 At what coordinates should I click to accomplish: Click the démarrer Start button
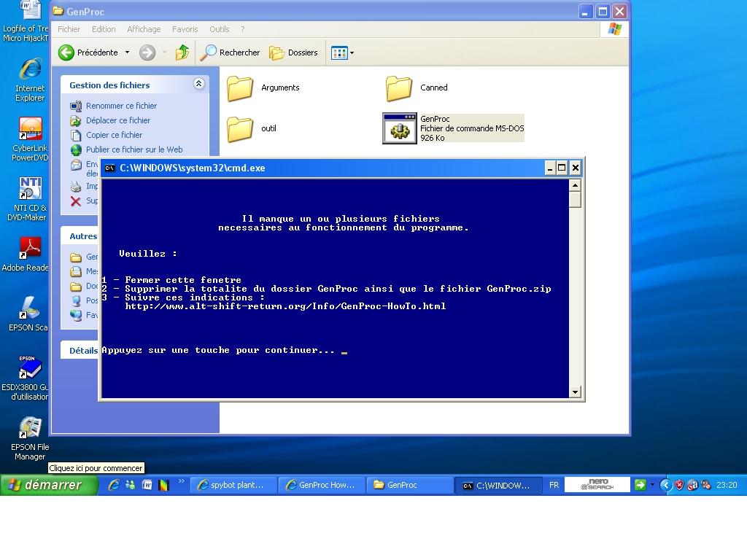(49, 485)
